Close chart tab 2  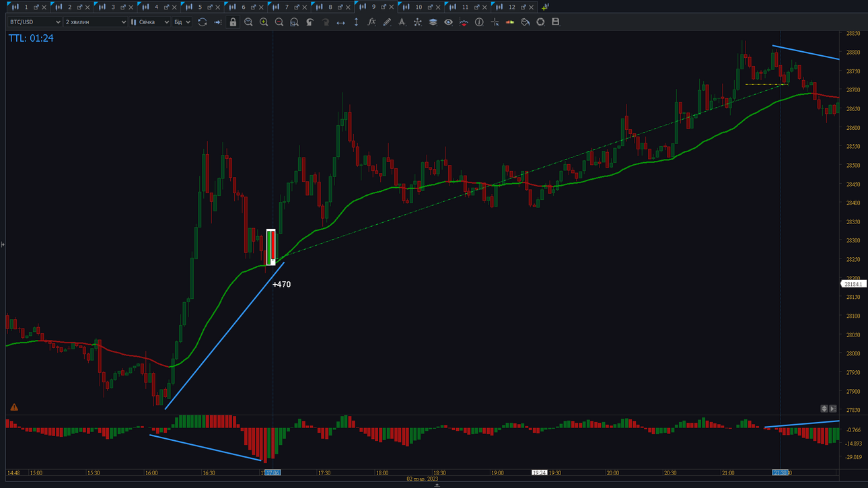point(87,7)
